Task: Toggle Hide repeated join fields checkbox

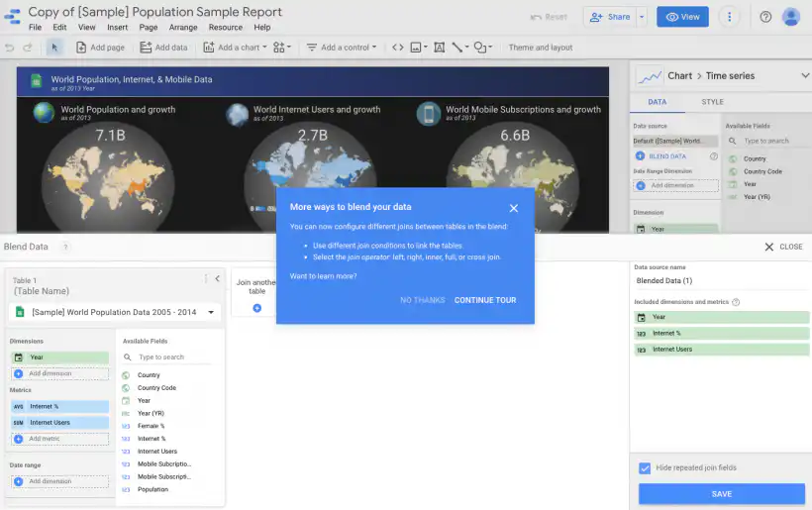Action: coord(645,468)
